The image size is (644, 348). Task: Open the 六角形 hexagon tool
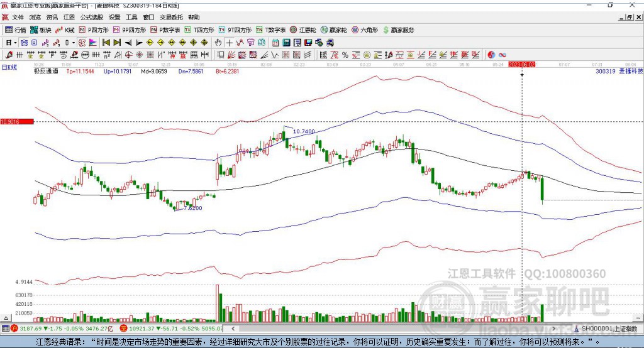click(365, 30)
